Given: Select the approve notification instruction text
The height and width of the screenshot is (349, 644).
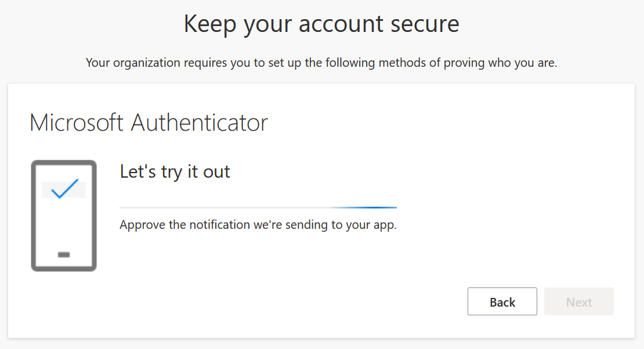Looking at the screenshot, I should click(258, 225).
